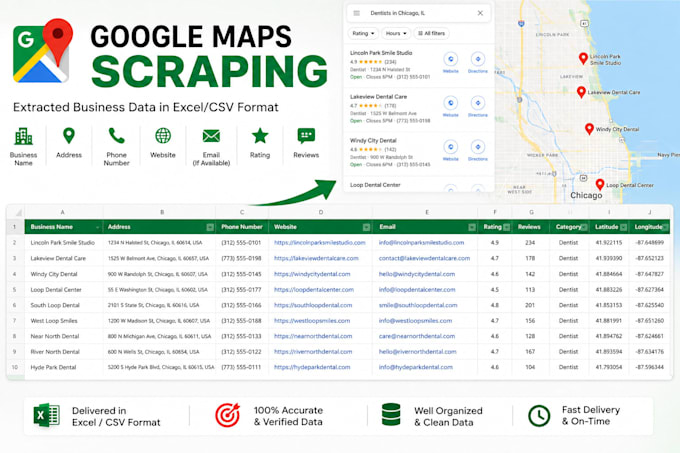This screenshot has height=453, width=680.
Task: Get Directions icon for Lincoln Park Smile Studio listing
Action: pos(477,59)
